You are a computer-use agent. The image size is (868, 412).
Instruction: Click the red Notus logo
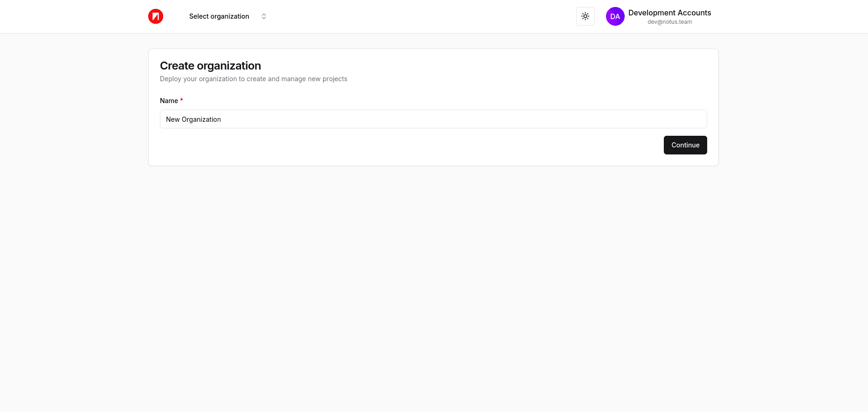point(156,16)
